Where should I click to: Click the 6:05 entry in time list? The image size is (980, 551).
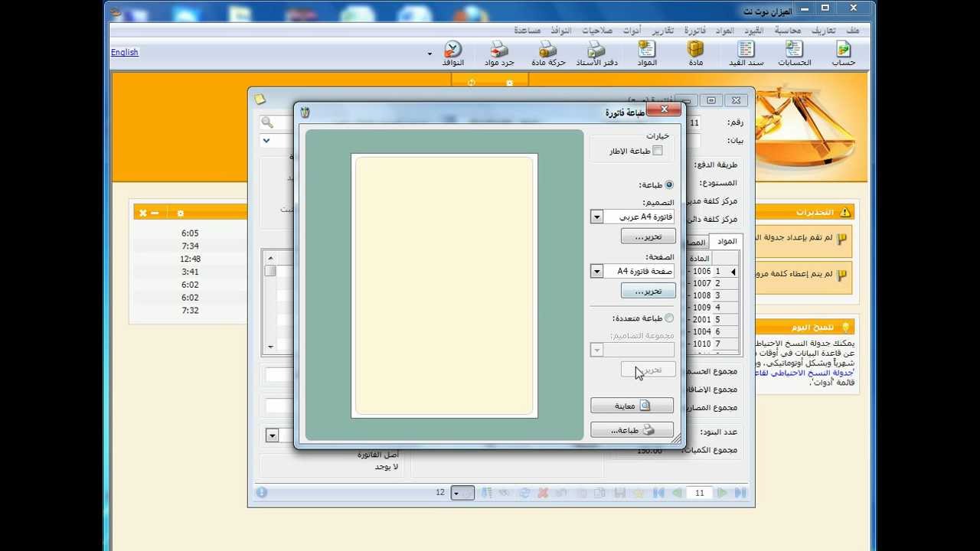coord(190,233)
